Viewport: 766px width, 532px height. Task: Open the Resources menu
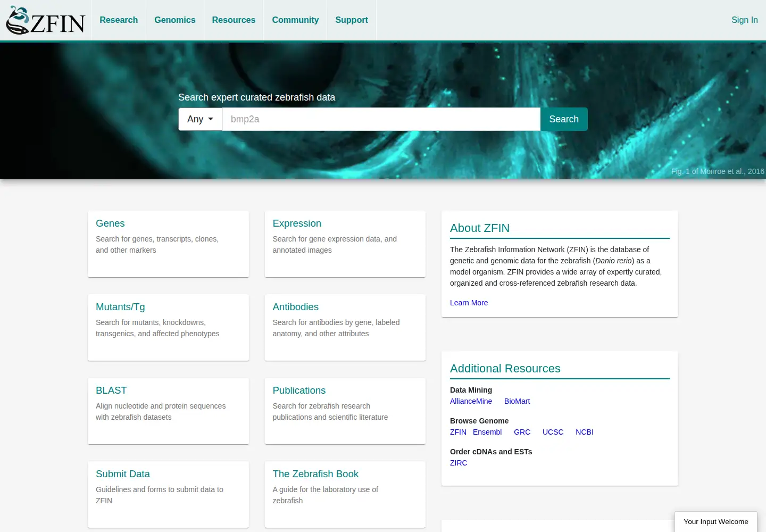click(x=234, y=20)
